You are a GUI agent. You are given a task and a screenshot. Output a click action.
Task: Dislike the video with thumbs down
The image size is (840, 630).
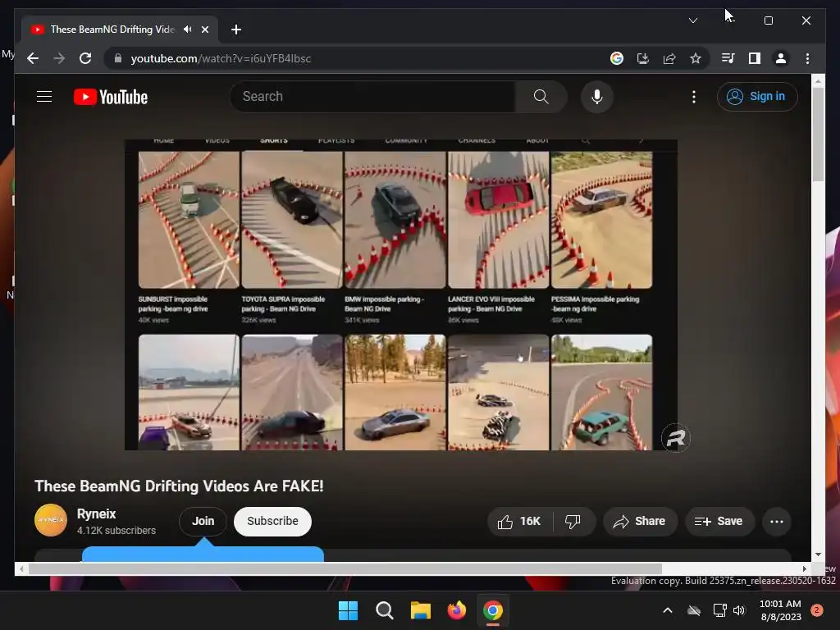click(x=573, y=521)
